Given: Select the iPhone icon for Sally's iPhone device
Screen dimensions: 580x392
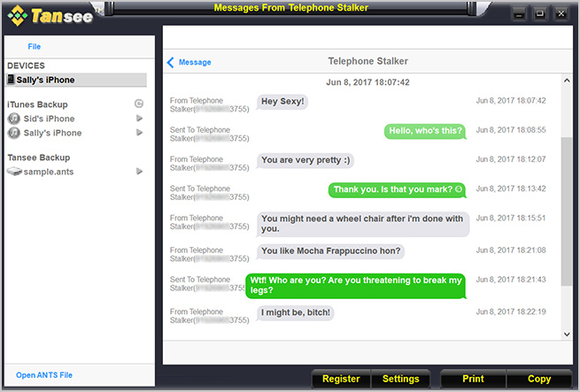Looking at the screenshot, I should coord(11,80).
